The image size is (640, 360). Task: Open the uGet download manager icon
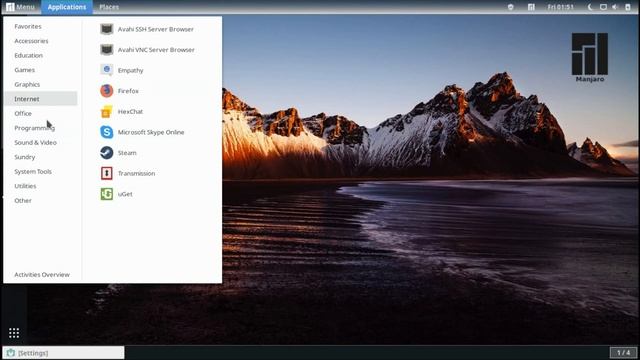point(107,194)
